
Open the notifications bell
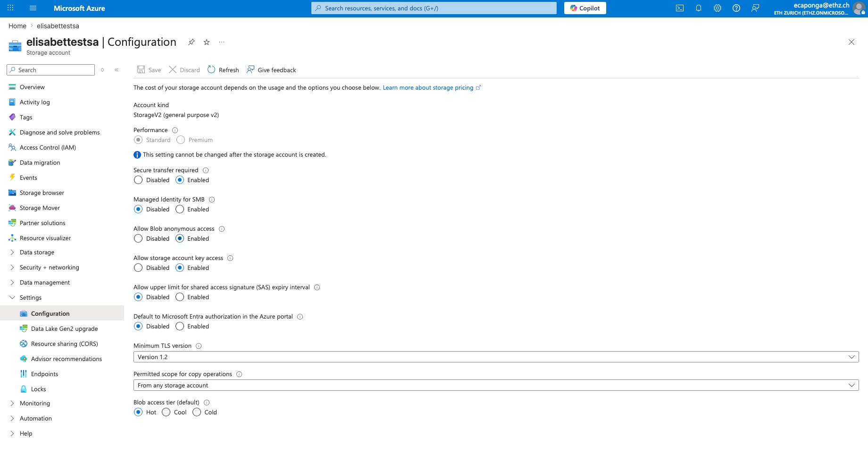tap(699, 8)
